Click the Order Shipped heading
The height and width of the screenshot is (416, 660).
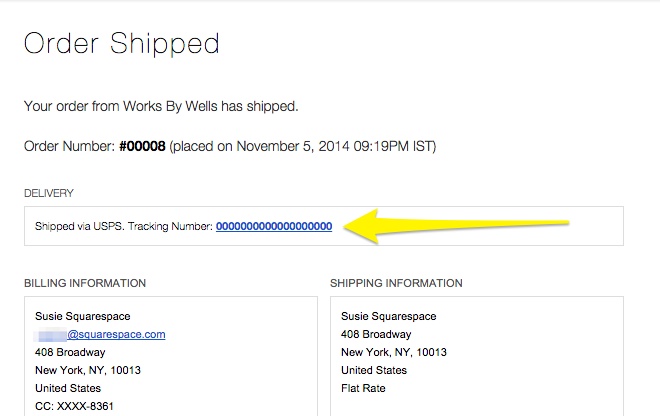pos(121,44)
